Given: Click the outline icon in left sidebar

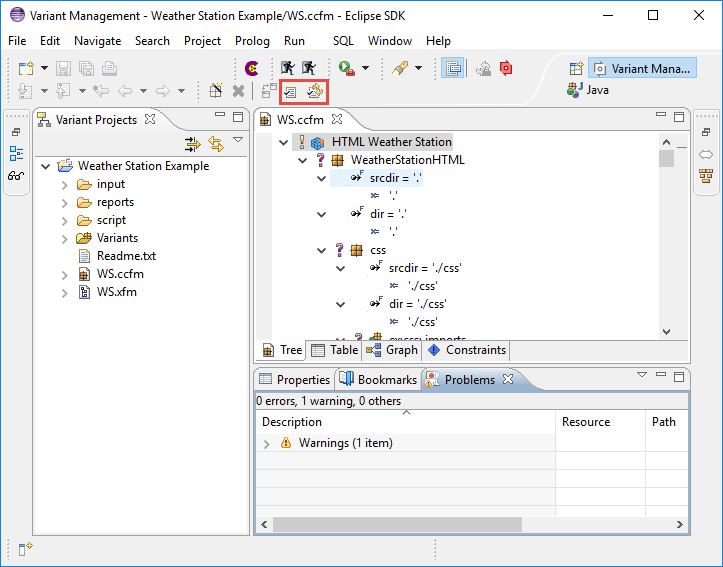Looking at the screenshot, I should click(x=16, y=154).
